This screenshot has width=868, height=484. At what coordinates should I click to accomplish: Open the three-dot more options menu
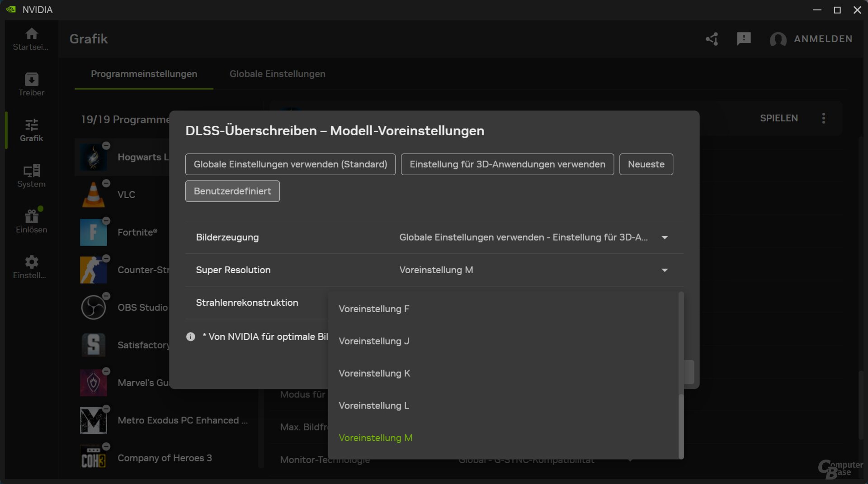pos(823,118)
